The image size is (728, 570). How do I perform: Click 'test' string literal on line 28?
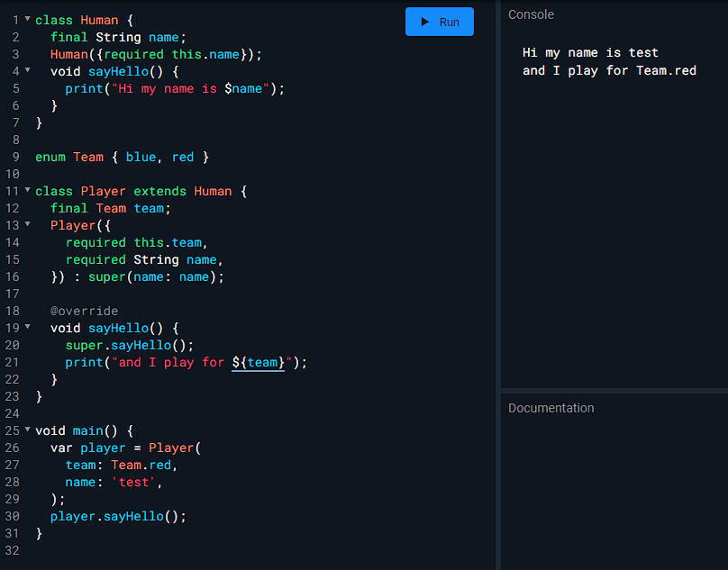coord(133,483)
